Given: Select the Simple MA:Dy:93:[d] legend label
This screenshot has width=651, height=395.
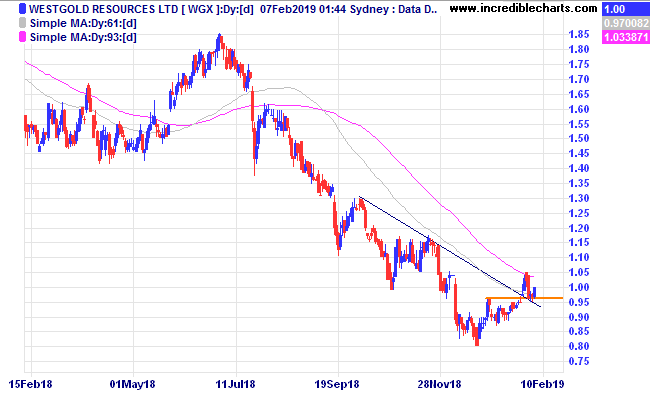Looking at the screenshot, I should 83,37.
